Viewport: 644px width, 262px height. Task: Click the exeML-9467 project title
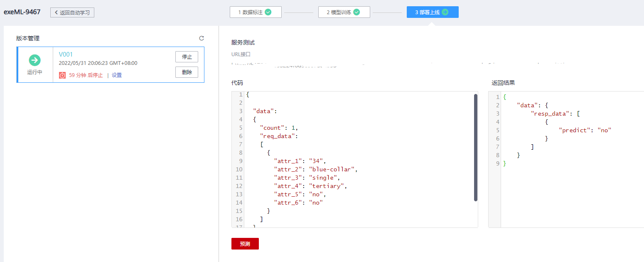22,12
